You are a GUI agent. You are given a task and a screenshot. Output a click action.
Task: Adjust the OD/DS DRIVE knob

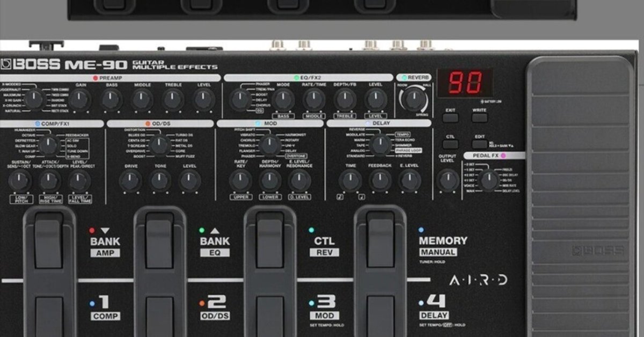pos(130,181)
